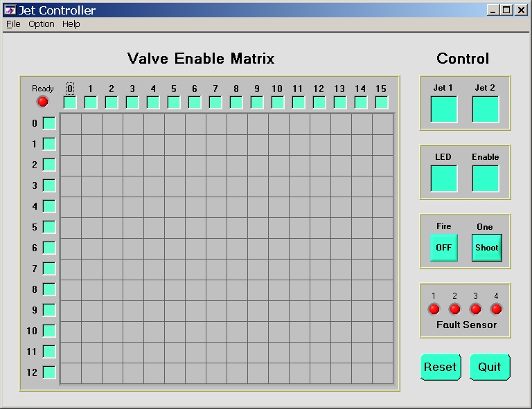Toggle the Jet 2 control
Image resolution: width=532 pixels, height=409 pixels.
485,109
